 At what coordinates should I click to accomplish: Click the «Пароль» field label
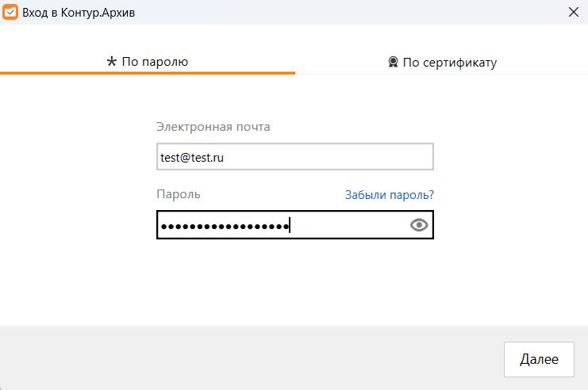pos(179,194)
